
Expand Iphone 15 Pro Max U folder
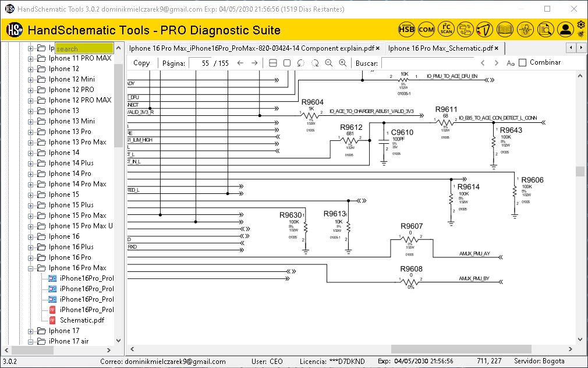30,226
